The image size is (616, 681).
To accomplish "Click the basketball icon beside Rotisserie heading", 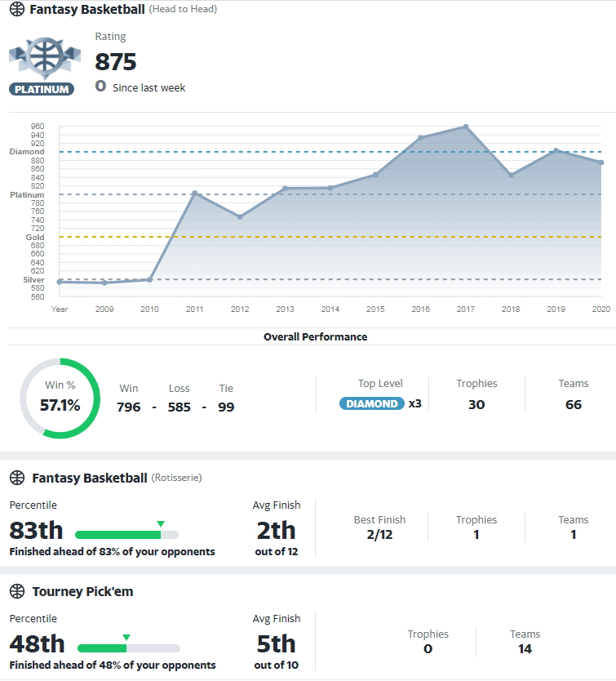I will tap(17, 478).
